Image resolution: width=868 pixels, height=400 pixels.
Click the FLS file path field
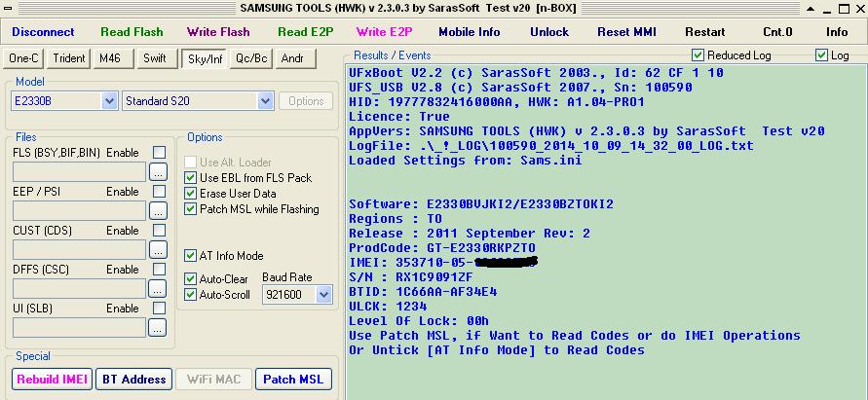[x=79, y=172]
